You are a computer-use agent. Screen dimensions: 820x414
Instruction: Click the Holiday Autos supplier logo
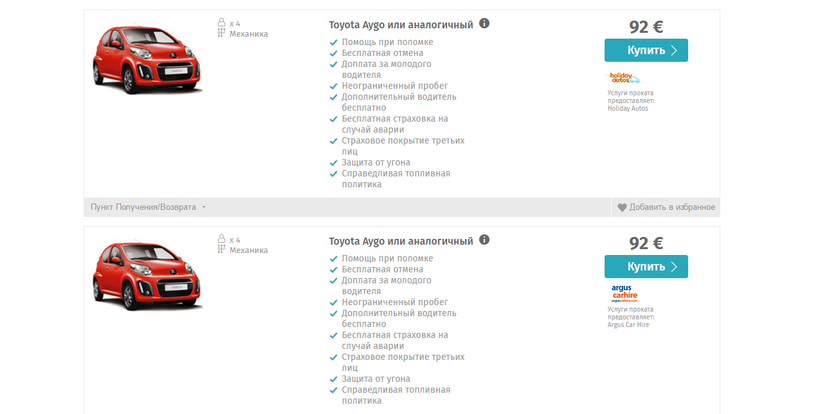[x=624, y=77]
